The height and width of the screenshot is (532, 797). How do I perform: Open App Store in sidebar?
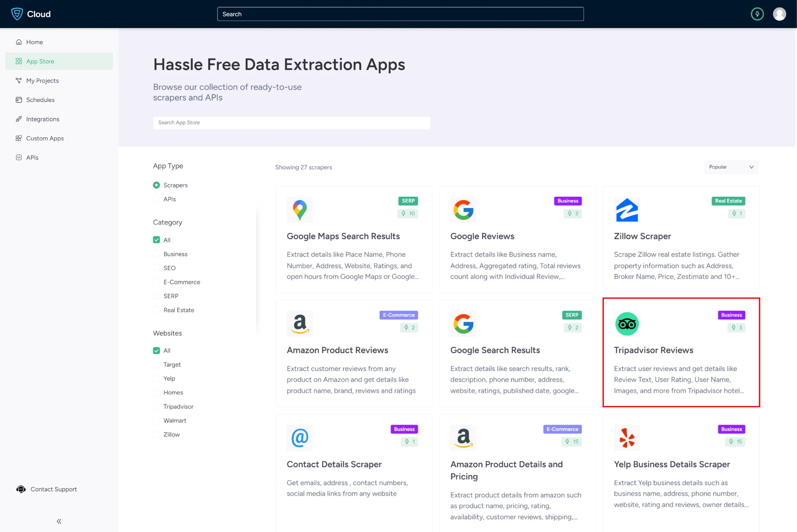(59, 61)
